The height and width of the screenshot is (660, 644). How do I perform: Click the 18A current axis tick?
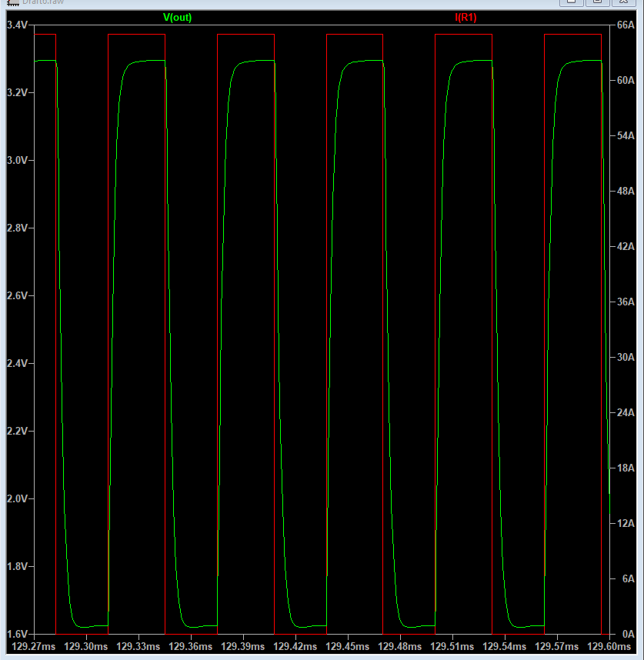point(626,468)
